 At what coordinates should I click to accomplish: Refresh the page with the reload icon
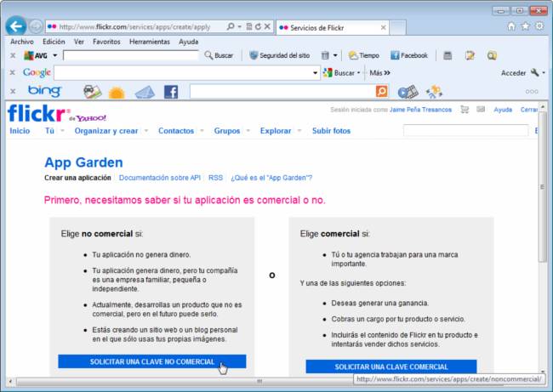click(258, 26)
